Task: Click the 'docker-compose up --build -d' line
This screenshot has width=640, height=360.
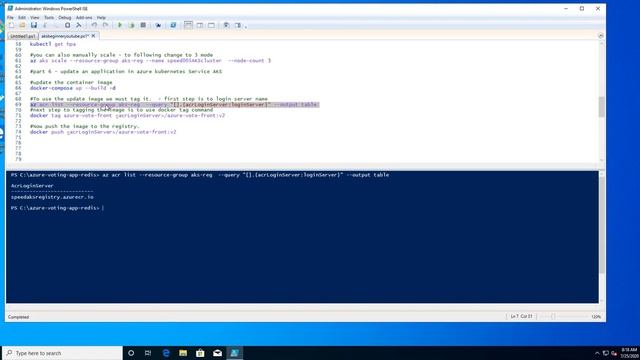Action: tap(73, 88)
